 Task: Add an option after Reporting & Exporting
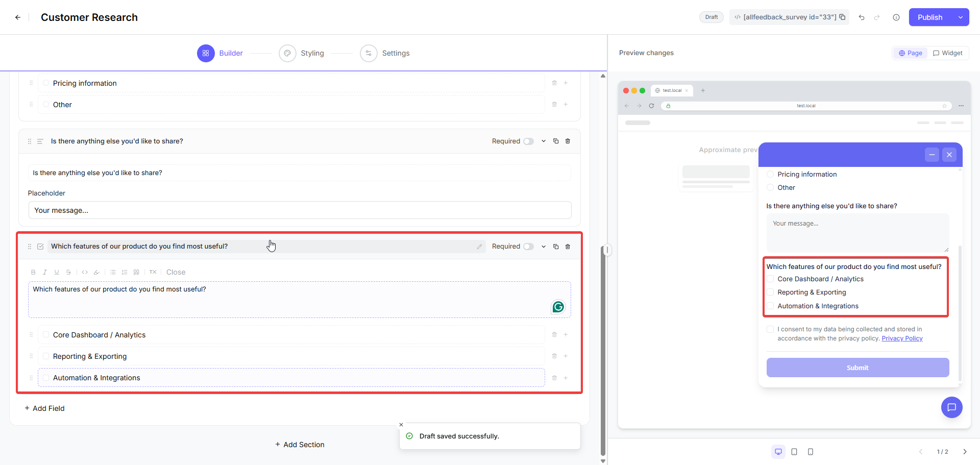[566, 356]
